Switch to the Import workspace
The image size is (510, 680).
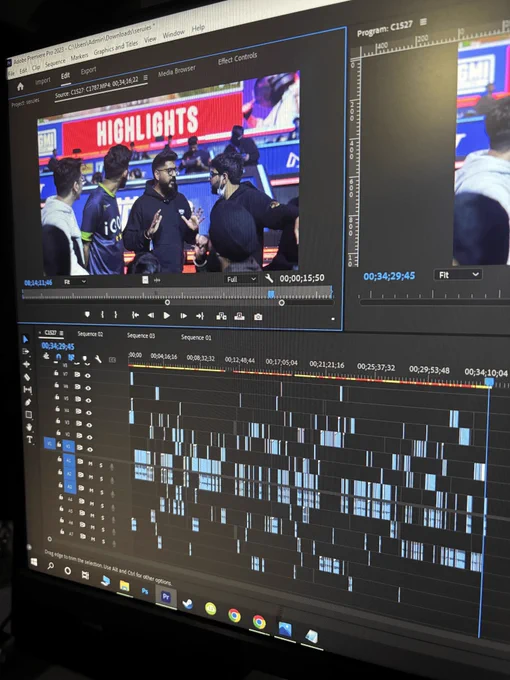click(x=42, y=81)
